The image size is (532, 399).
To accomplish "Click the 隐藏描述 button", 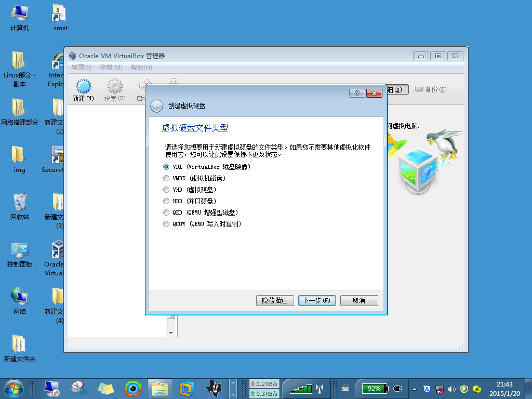I will click(275, 301).
